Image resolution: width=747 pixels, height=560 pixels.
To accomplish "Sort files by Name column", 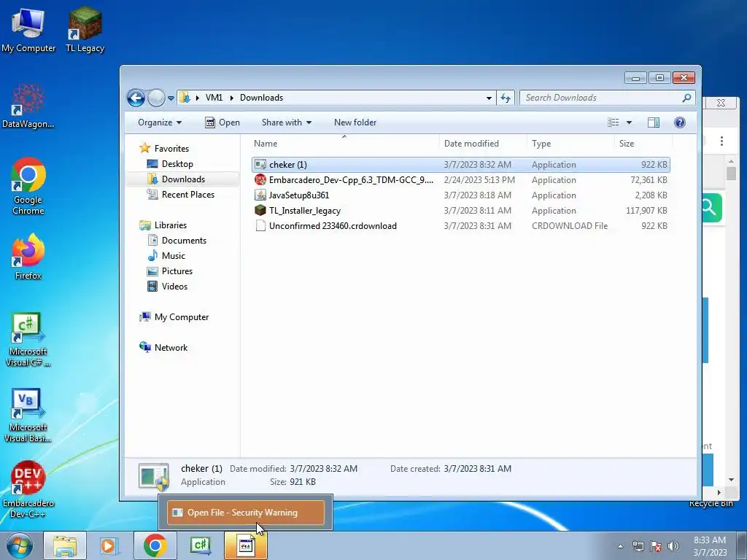I will (344, 144).
